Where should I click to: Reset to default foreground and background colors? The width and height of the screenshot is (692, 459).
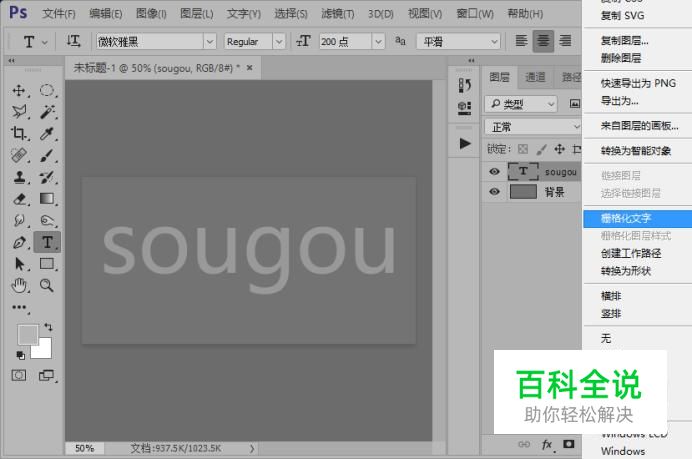click(x=20, y=355)
